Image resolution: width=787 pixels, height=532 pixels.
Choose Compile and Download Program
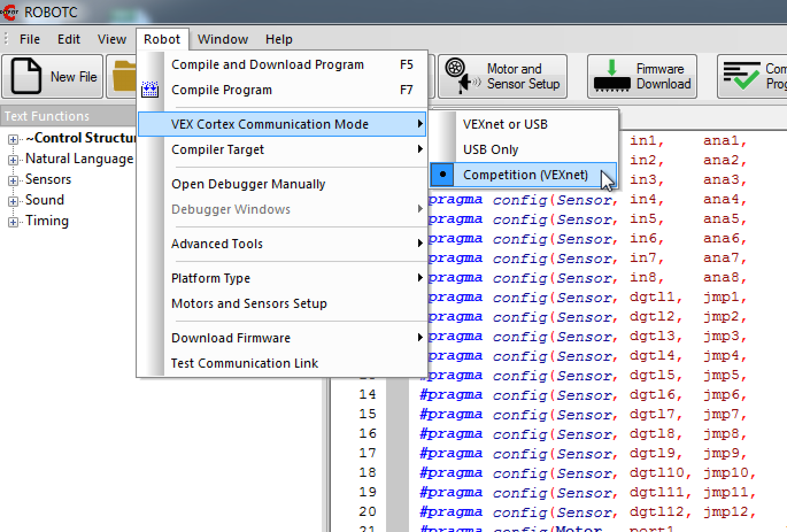click(x=281, y=64)
